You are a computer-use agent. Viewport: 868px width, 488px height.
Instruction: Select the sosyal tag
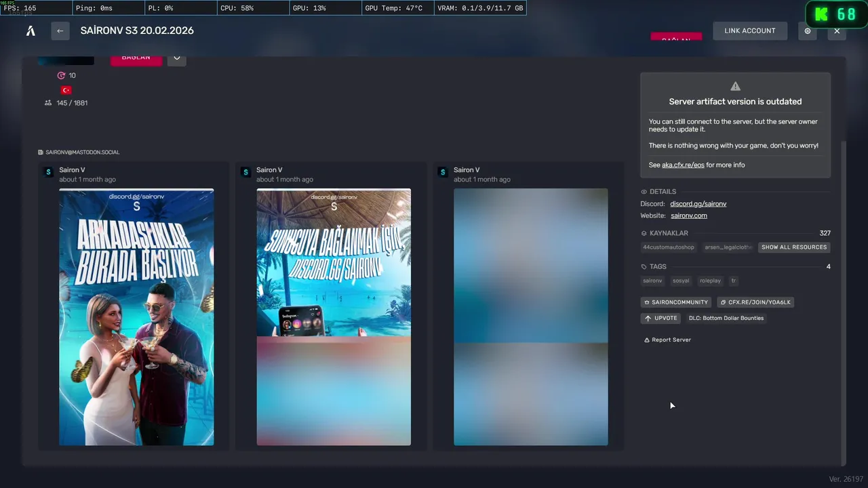[x=681, y=281]
